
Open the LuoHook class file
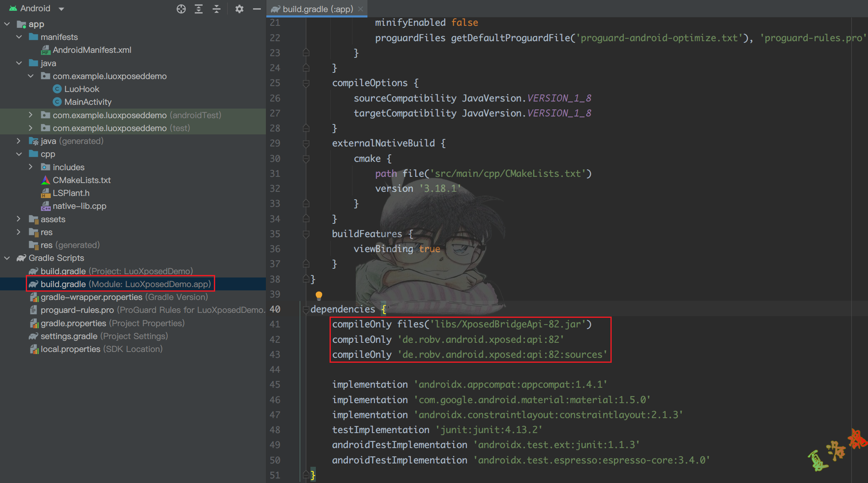point(82,89)
